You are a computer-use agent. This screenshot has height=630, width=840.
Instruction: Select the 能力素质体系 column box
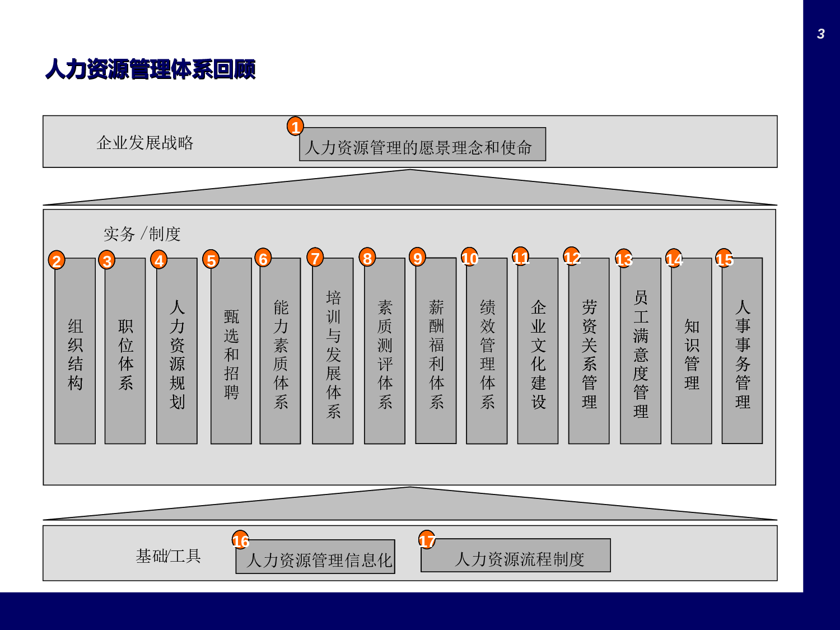pyautogui.click(x=280, y=351)
